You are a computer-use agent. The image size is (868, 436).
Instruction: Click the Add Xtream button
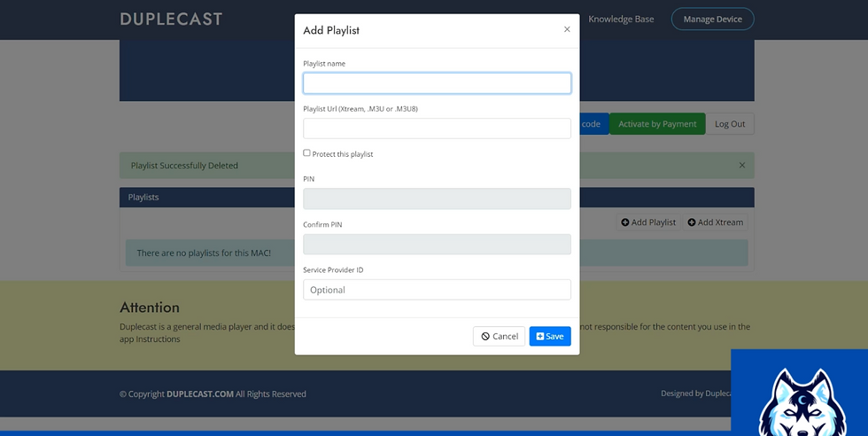point(716,222)
